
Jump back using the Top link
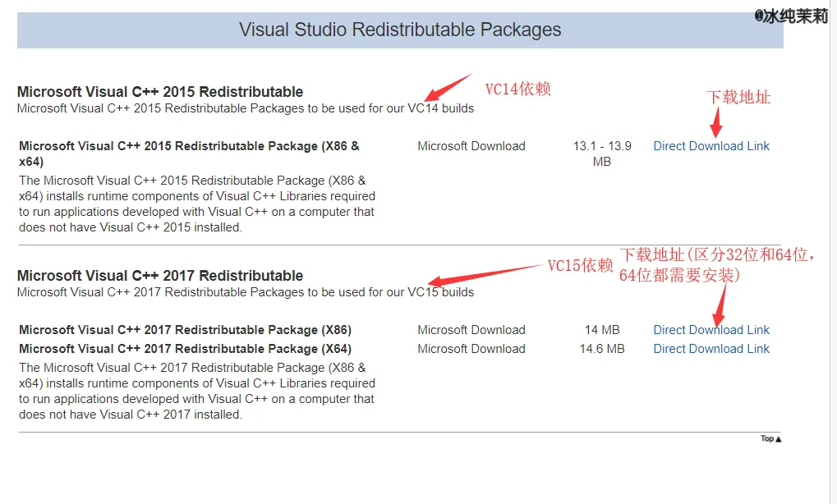770,438
